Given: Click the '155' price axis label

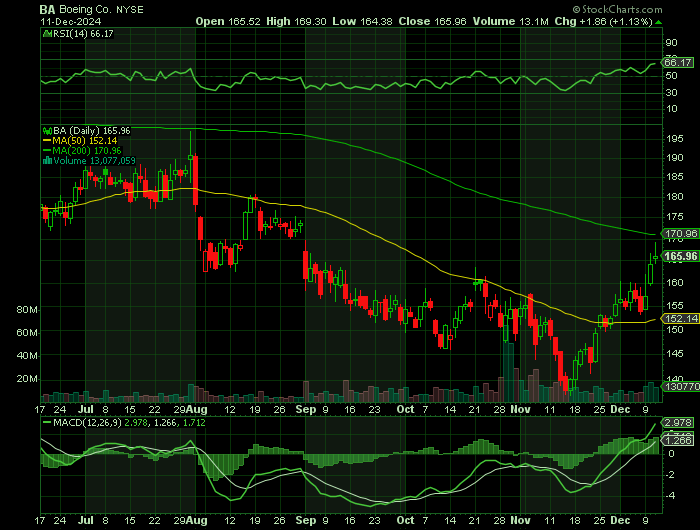Looking at the screenshot, I should coord(675,306).
